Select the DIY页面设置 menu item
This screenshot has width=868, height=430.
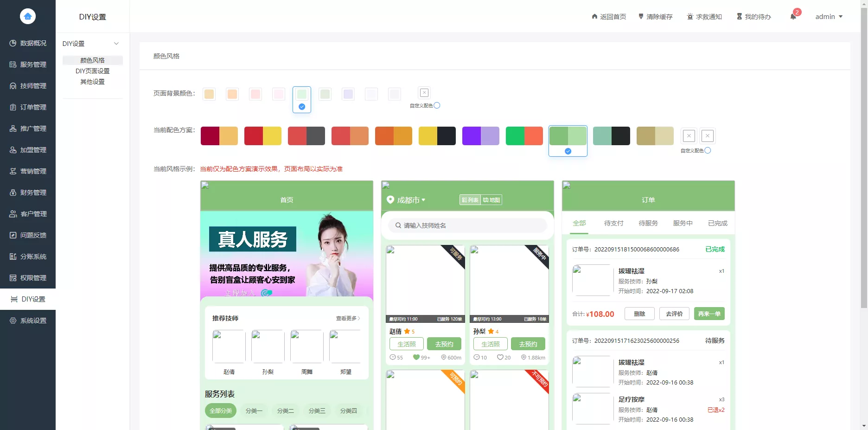coord(93,71)
